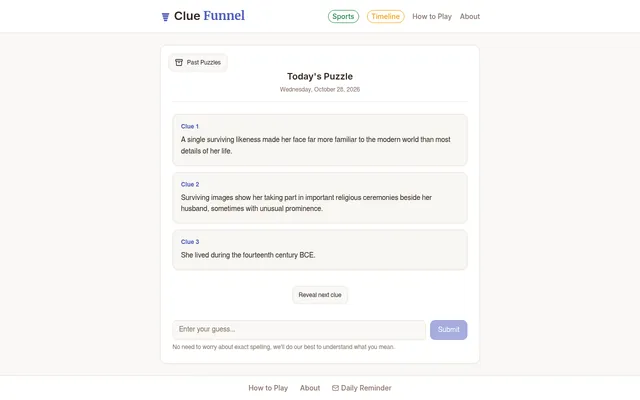Open Past Puzzles archive
640x400 pixels.
[198, 62]
